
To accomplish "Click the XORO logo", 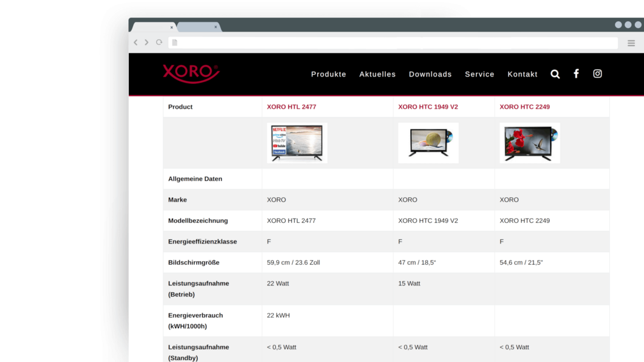I will [x=191, y=73].
